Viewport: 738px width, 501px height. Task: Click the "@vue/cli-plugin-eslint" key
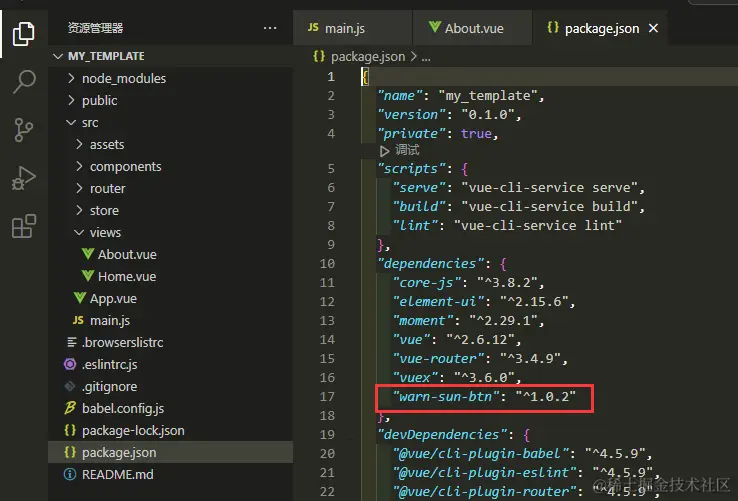coord(485,472)
